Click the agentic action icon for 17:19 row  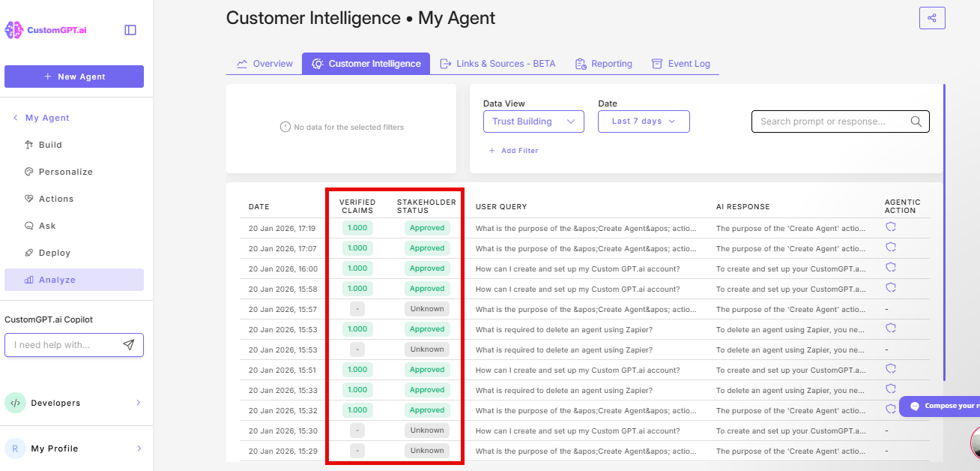891,226
